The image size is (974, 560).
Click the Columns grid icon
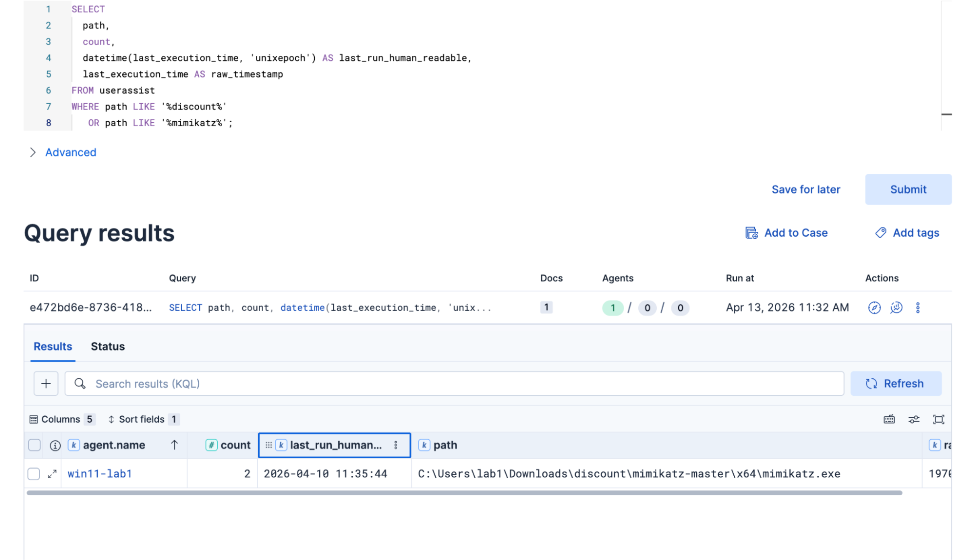[34, 419]
